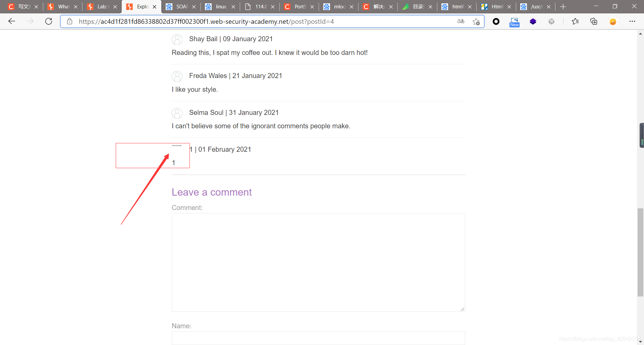This screenshot has width=644, height=345.
Task: Open the Collections panel
Action: pos(594,21)
